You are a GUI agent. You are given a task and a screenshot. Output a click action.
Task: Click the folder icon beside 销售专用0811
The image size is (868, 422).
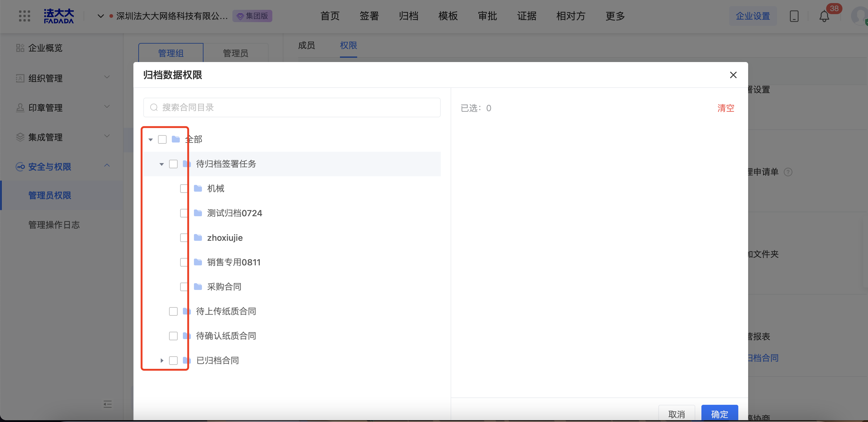(198, 262)
